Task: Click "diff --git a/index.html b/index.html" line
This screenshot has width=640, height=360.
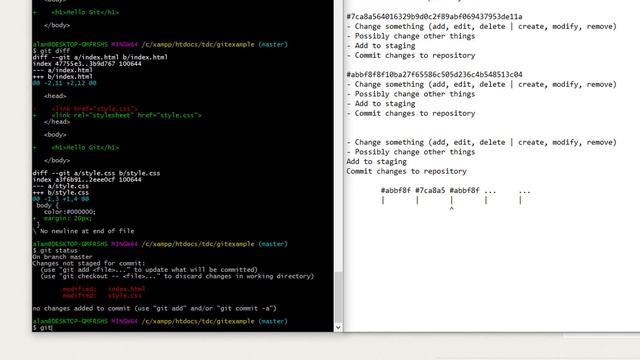Action: tap(100, 57)
